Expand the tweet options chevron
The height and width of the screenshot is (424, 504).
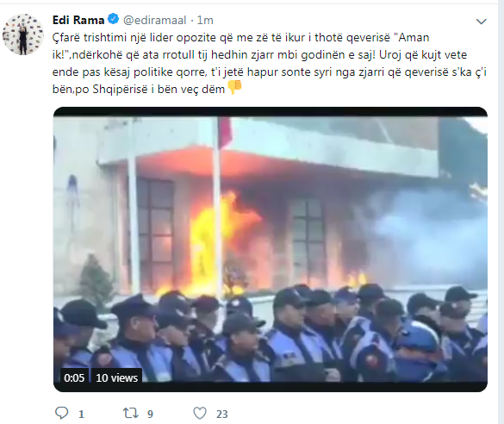pos(482,22)
